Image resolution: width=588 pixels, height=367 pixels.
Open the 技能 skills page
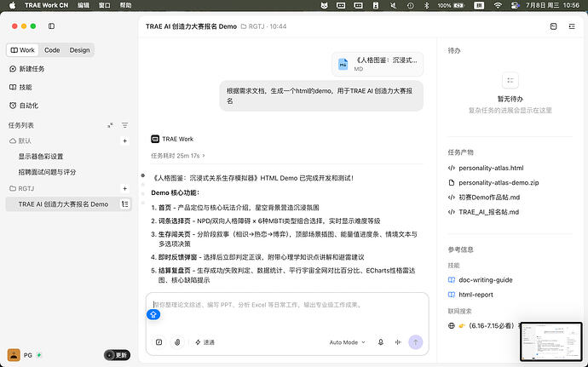pos(20,87)
